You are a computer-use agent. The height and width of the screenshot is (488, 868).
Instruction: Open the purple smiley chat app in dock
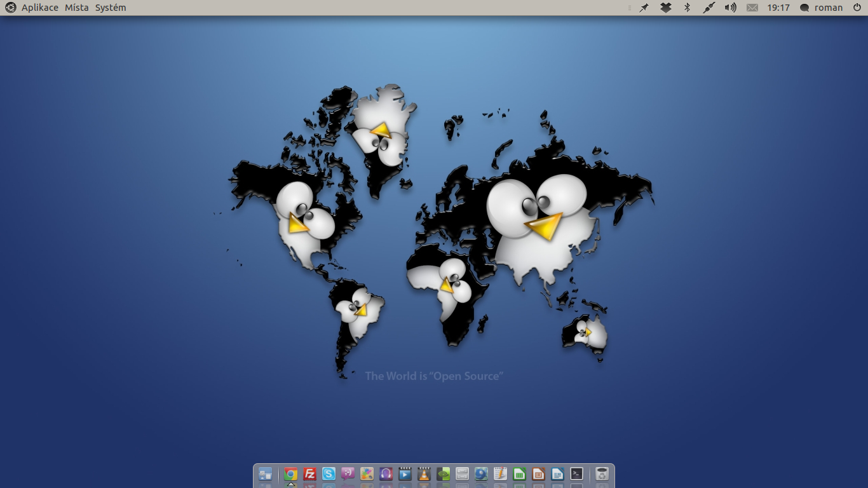point(348,474)
